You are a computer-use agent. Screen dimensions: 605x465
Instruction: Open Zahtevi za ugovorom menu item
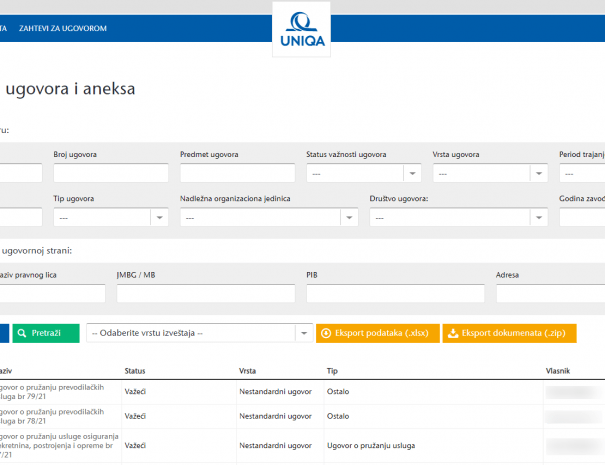coord(63,28)
